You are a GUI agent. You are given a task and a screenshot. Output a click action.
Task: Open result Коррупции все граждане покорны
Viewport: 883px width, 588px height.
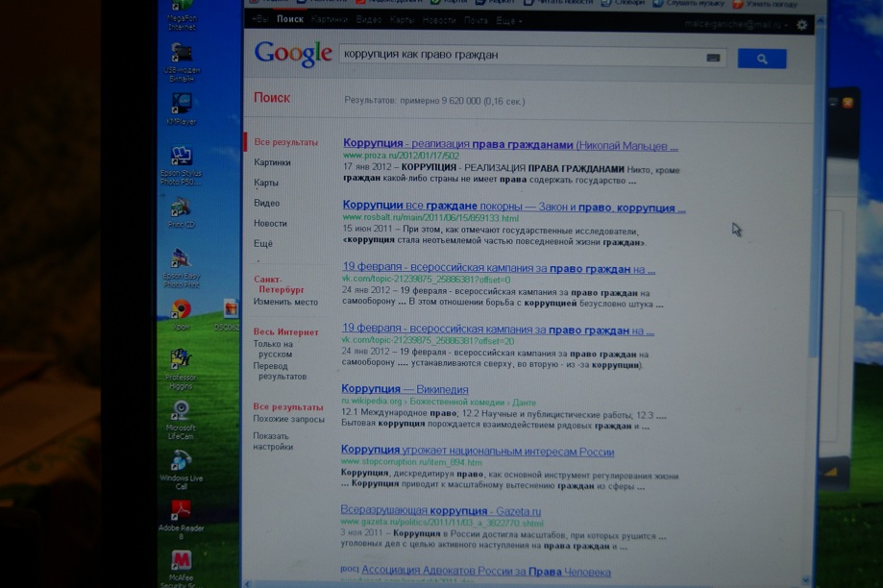click(514, 207)
